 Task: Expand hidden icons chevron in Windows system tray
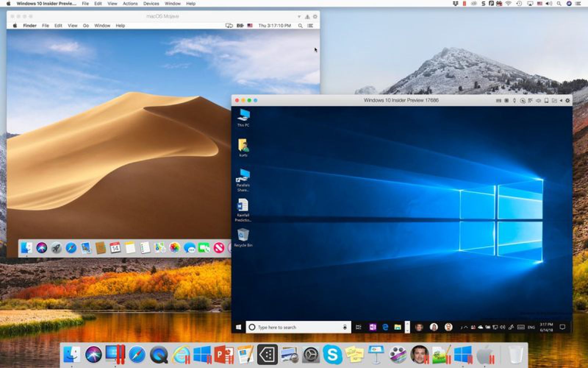(x=466, y=327)
